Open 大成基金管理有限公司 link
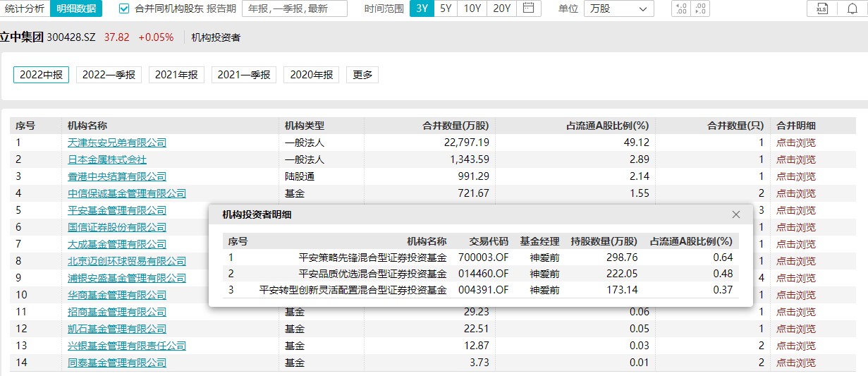Image resolution: width=868 pixels, height=376 pixels. pyautogui.click(x=117, y=244)
